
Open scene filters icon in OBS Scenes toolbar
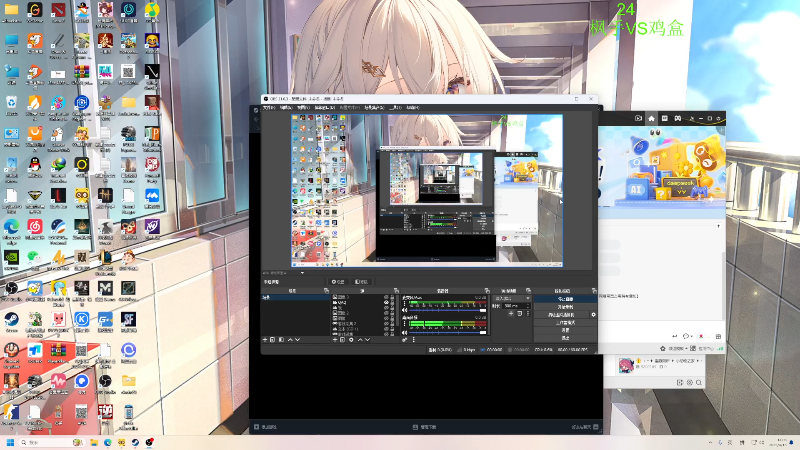coord(281,340)
